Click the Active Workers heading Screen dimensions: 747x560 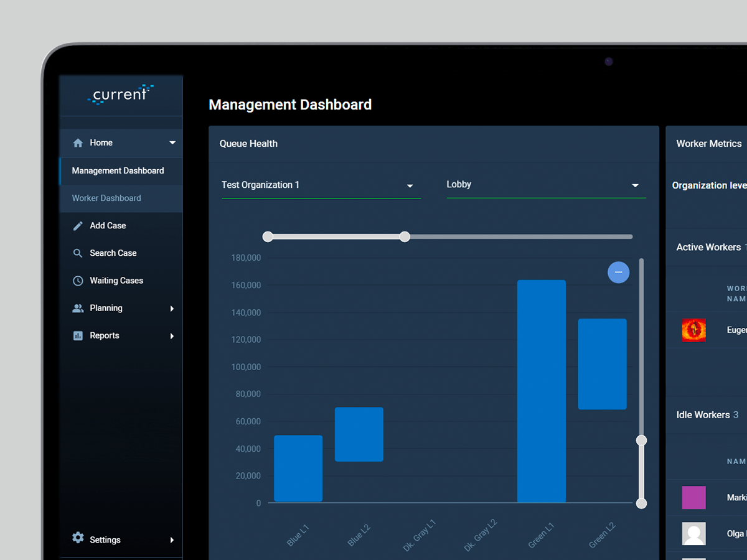[708, 247]
